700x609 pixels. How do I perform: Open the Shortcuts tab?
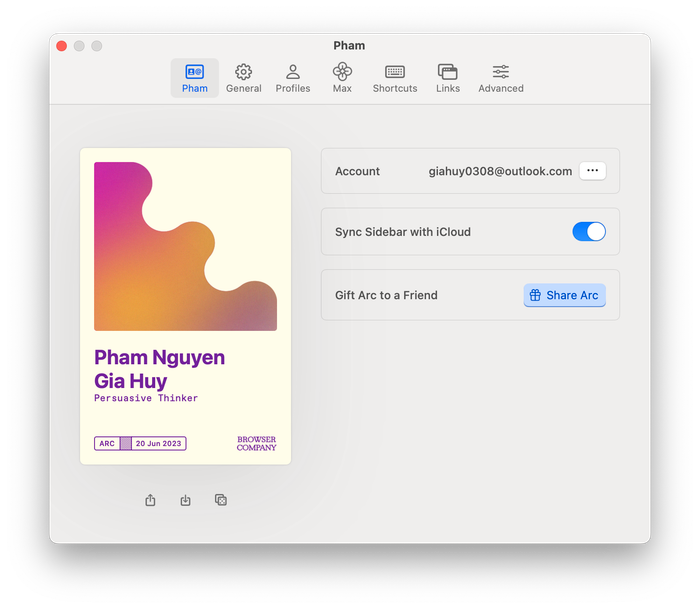click(x=395, y=78)
